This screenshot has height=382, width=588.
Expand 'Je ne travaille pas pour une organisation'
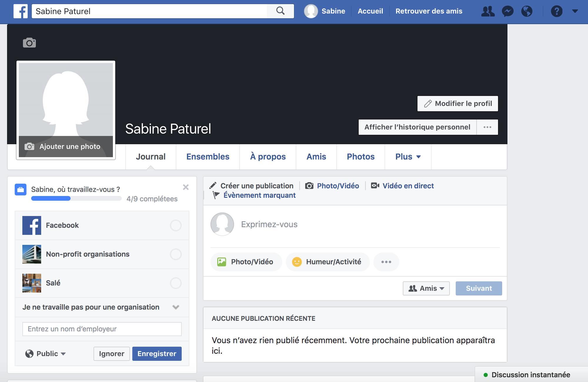(x=176, y=307)
